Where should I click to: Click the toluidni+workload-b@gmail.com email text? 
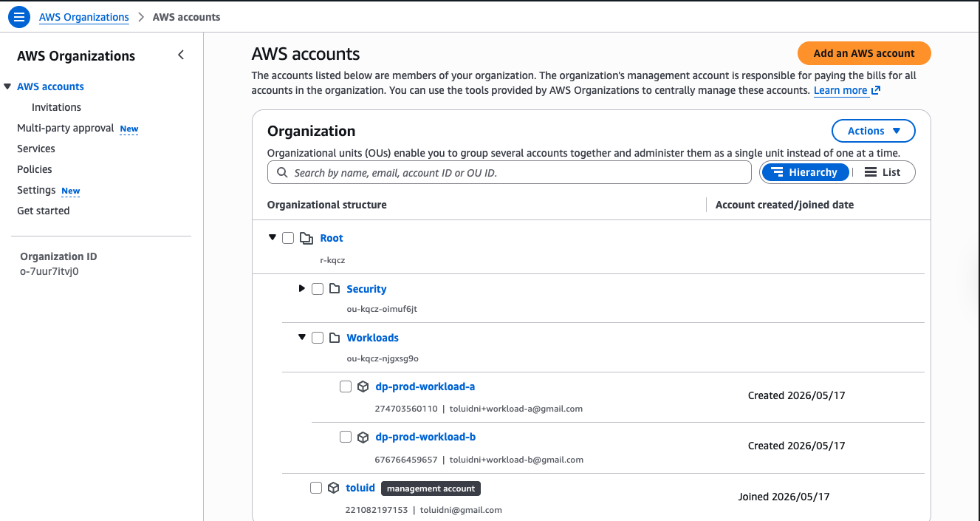pyautogui.click(x=516, y=460)
